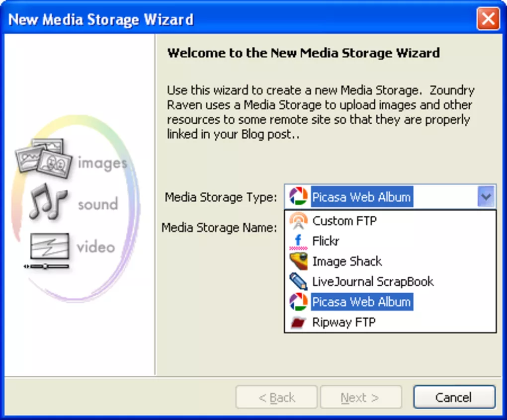Image resolution: width=507 pixels, height=420 pixels.
Task: Click the Ripway FTP folder icon
Action: [x=298, y=323]
